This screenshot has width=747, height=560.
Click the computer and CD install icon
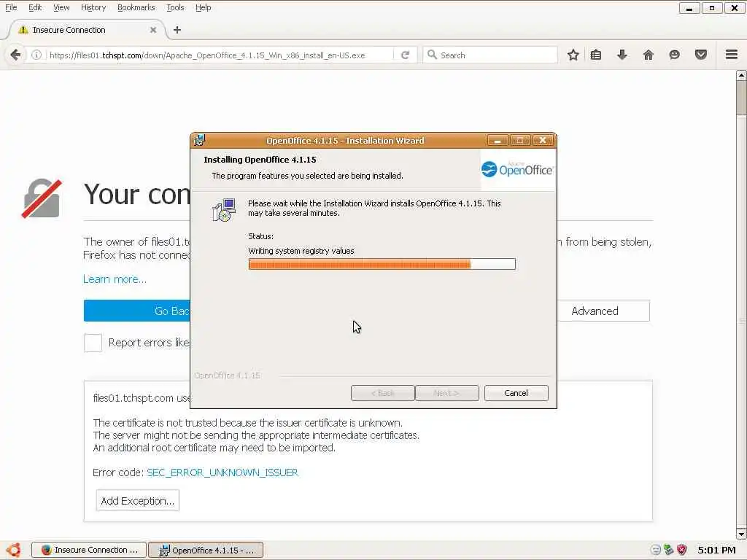click(224, 210)
